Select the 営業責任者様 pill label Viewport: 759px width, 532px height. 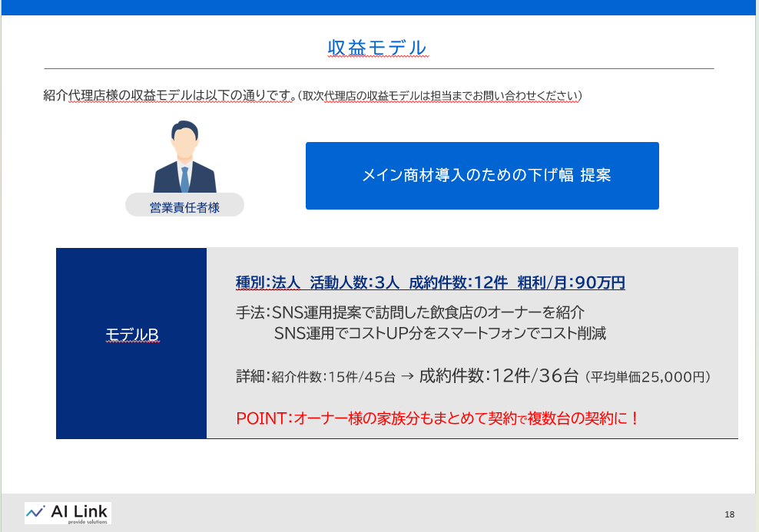(184, 205)
